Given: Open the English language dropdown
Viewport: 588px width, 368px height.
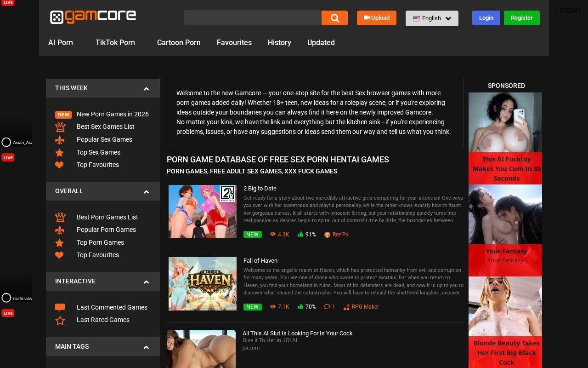Looking at the screenshot, I should pyautogui.click(x=432, y=18).
